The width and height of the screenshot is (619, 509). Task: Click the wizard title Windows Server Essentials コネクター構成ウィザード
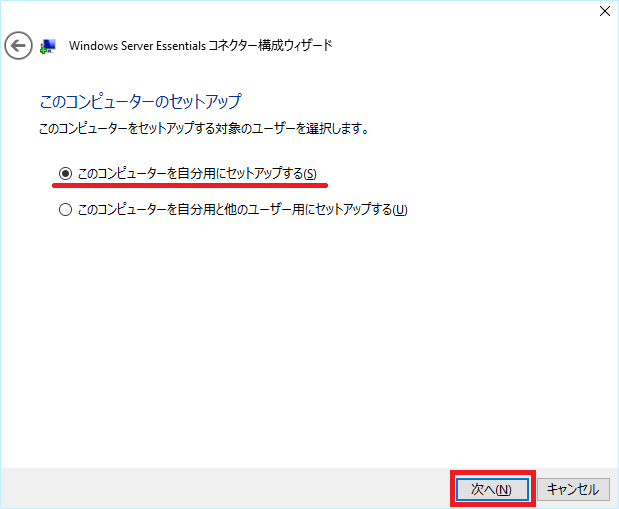201,46
